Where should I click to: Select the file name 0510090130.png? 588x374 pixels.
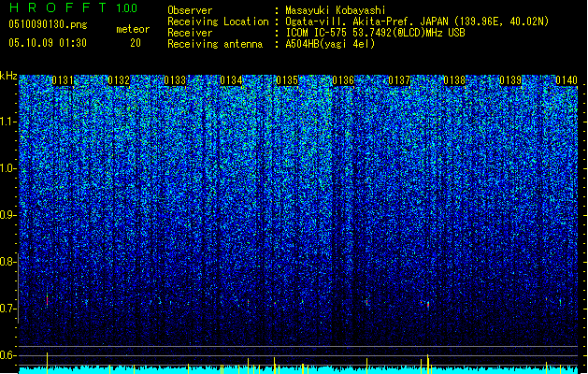pos(48,24)
